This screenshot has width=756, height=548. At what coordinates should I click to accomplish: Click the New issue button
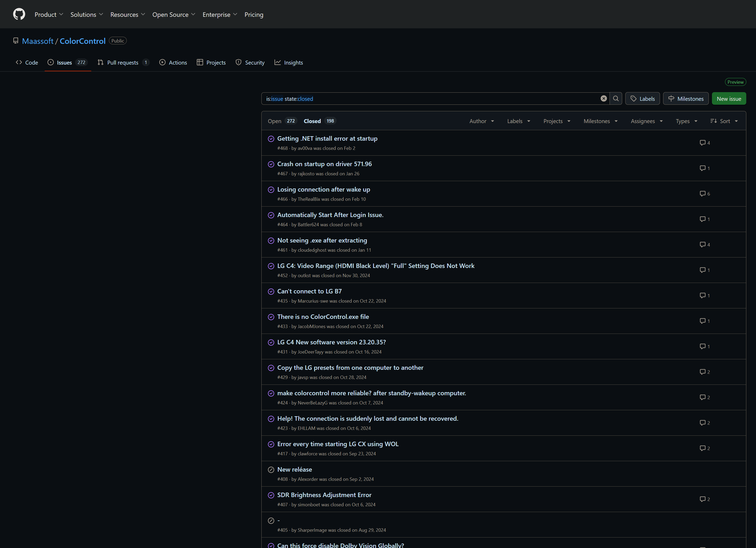(x=729, y=99)
